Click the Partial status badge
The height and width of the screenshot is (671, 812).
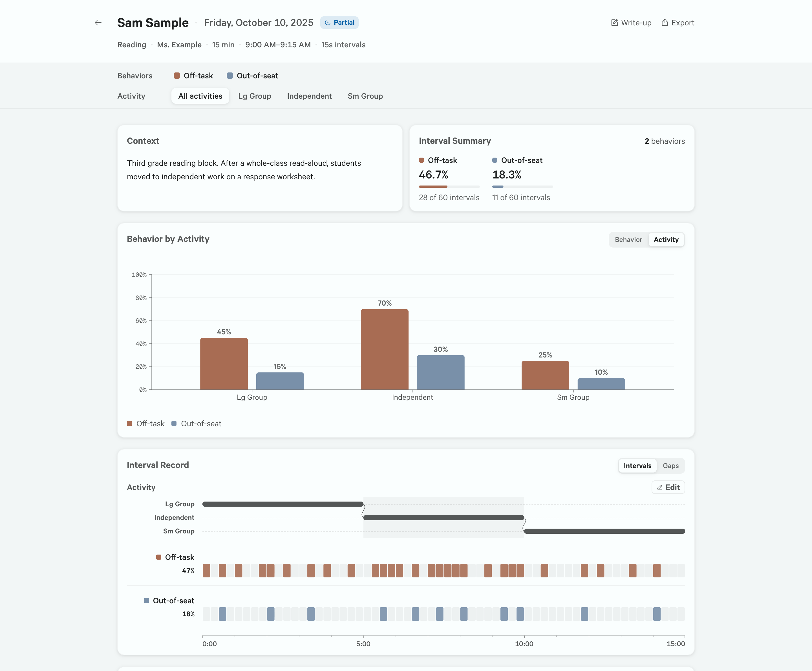(339, 23)
